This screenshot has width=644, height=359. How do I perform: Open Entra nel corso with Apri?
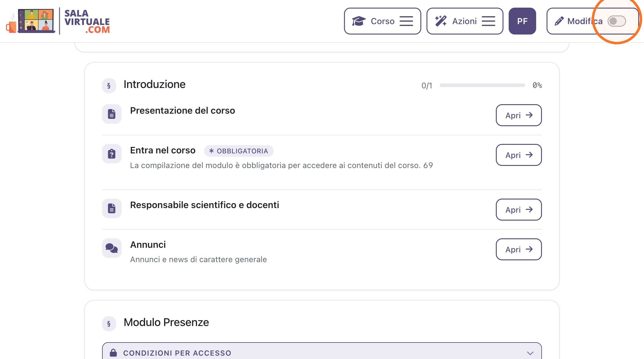518,155
